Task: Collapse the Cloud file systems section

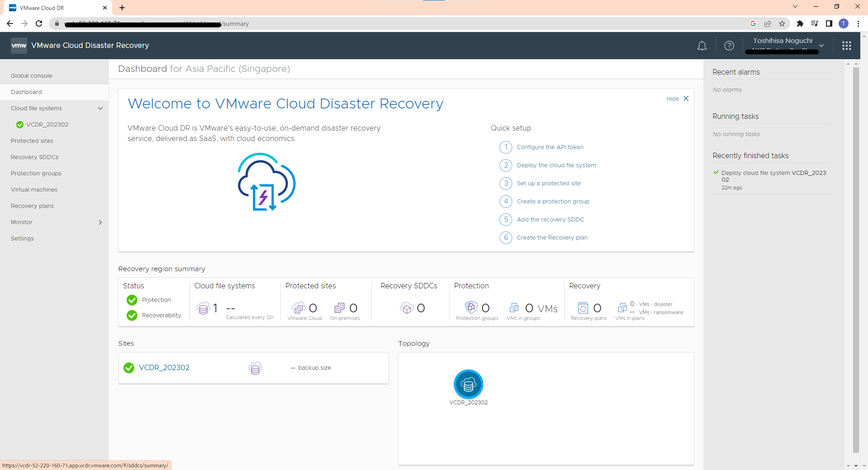Action: (x=100, y=108)
